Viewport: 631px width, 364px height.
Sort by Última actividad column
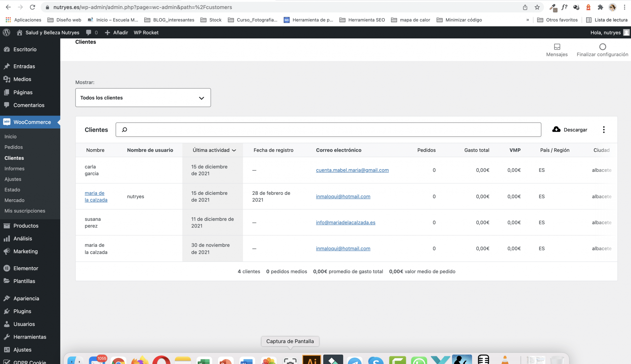[214, 150]
